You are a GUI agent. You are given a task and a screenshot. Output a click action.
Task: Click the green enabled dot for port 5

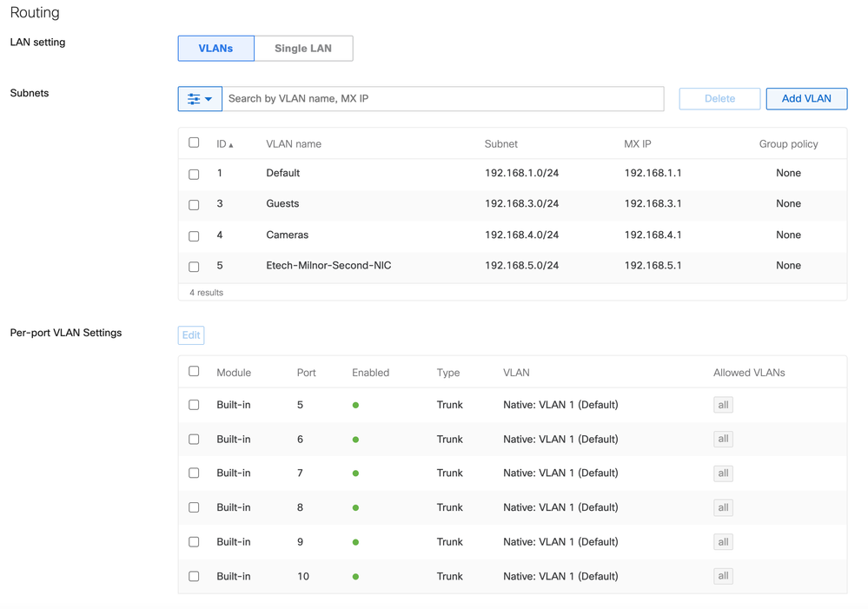[355, 406]
